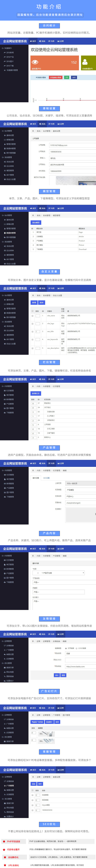Click 发布下载 share icon in 快捷操作 sidebar
The width and height of the screenshot is (96, 868).
(5, 66)
